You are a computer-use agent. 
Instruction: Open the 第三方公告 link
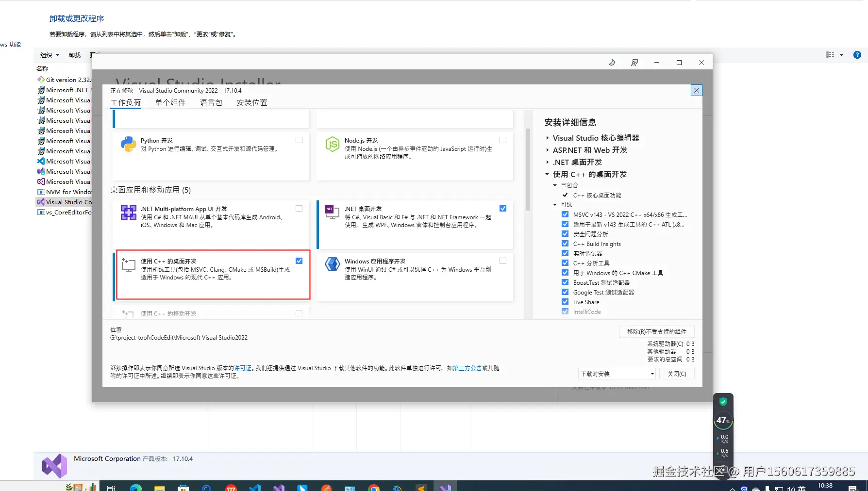coord(467,368)
